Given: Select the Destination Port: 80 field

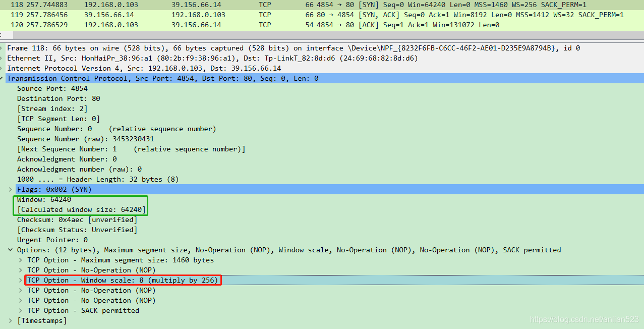Looking at the screenshot, I should [58, 98].
